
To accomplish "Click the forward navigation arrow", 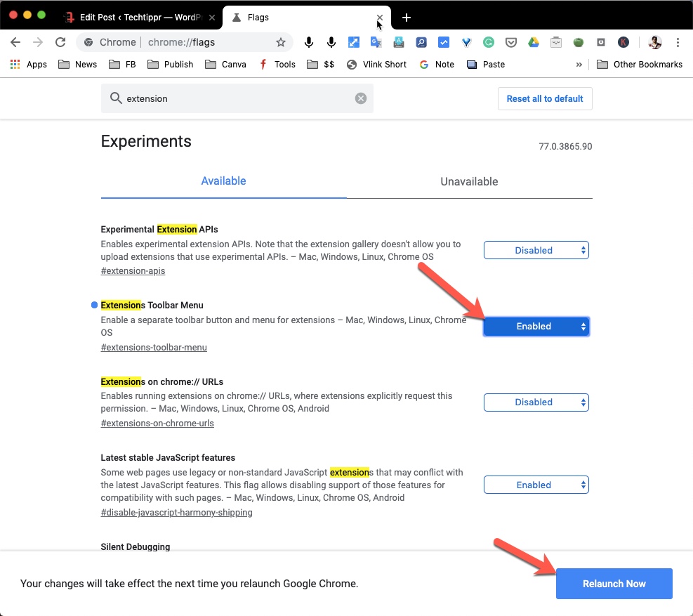I will (38, 42).
